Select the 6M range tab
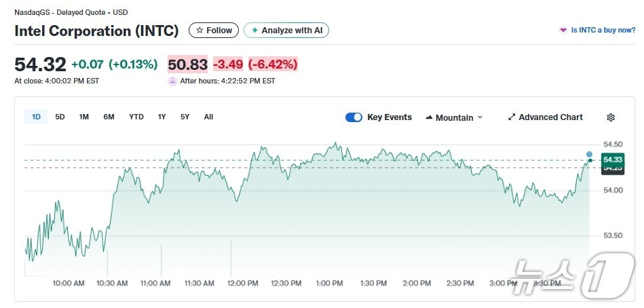Screen dimensions: 644x308 click(109, 117)
